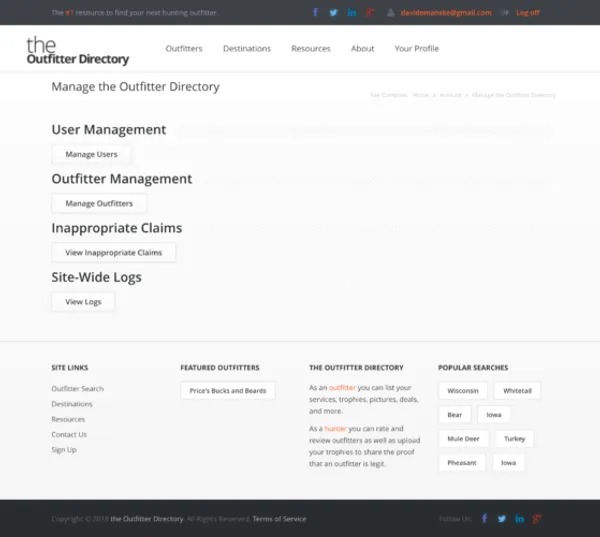Select the Bear popular search tag
The image size is (600, 537).
[455, 415]
